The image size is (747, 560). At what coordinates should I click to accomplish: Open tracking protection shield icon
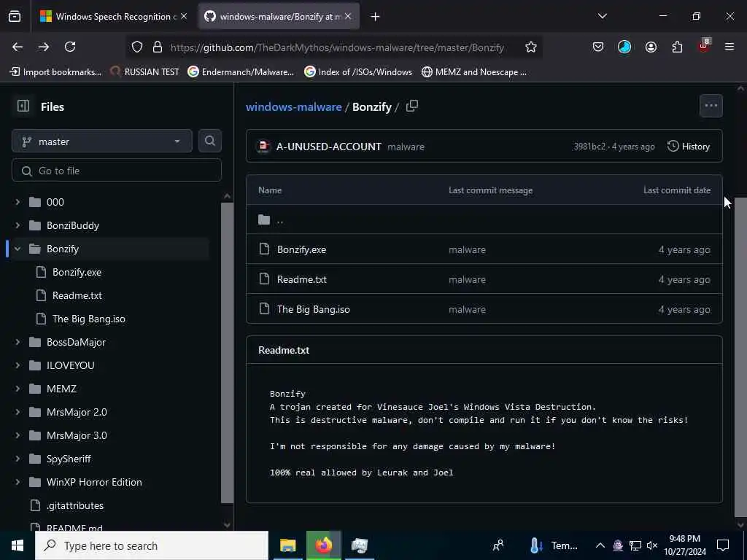[137, 47]
